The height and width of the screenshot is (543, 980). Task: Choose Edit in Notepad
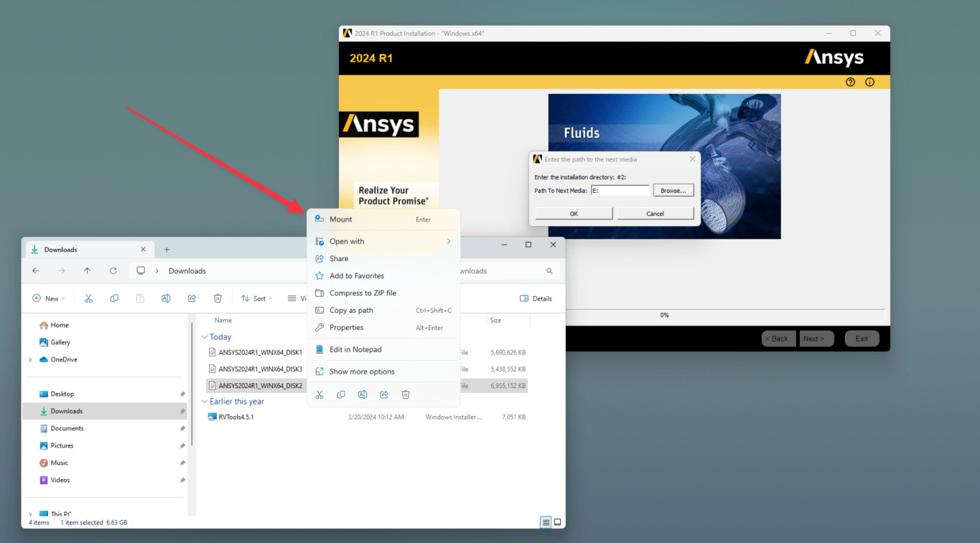(x=383, y=349)
